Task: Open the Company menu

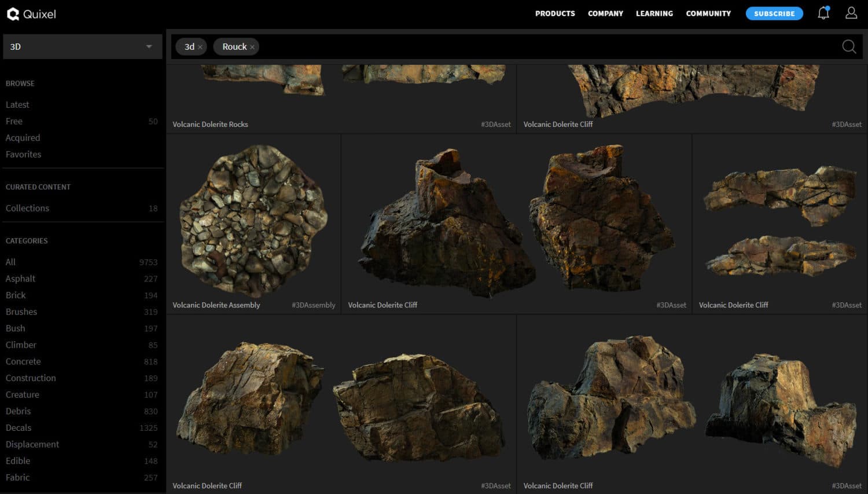Action: [605, 13]
